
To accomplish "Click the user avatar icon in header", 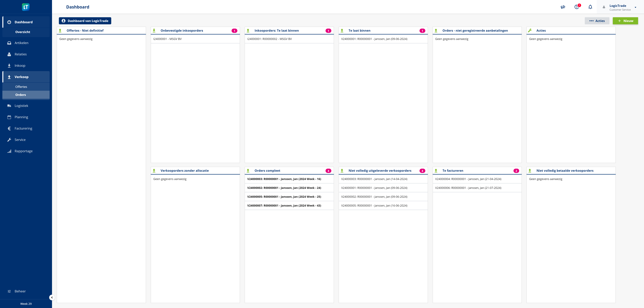I will click(x=604, y=7).
